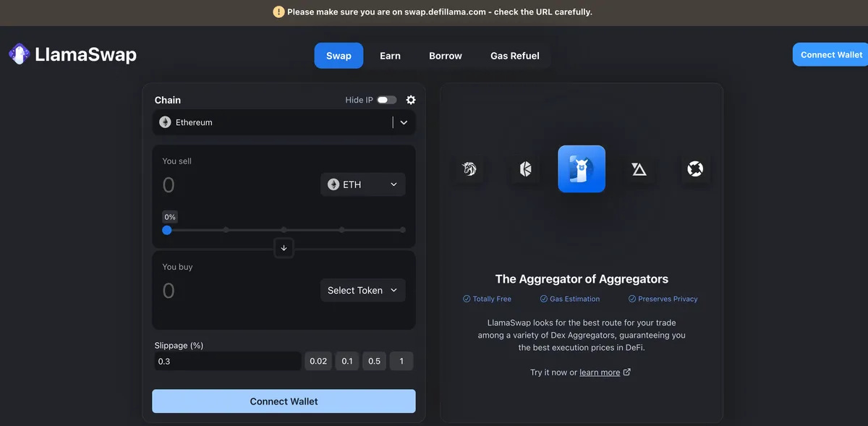Image resolution: width=868 pixels, height=426 pixels.
Task: Click the large Connect Wallet button below slippage
Action: coord(284,401)
